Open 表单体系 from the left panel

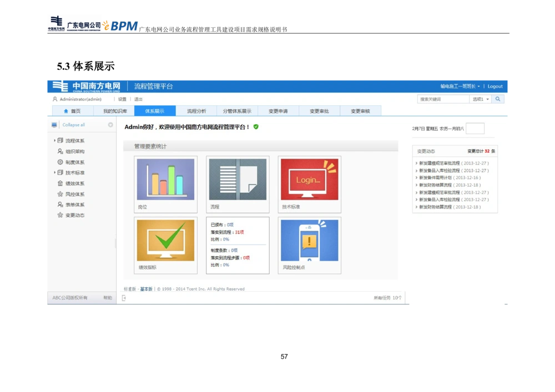coord(76,204)
